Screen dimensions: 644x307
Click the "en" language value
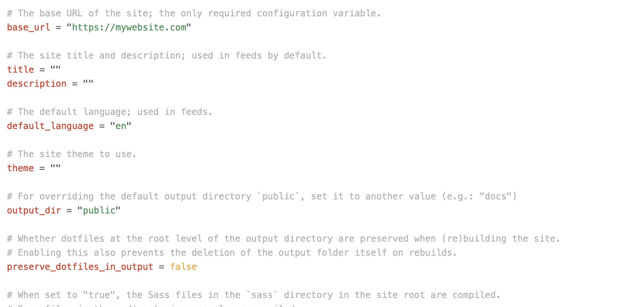pos(121,126)
